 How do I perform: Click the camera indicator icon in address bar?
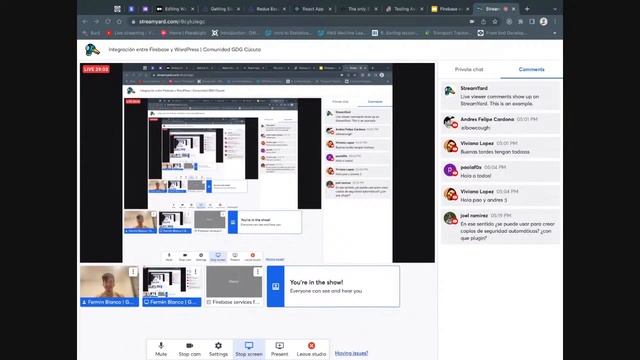coord(472,22)
